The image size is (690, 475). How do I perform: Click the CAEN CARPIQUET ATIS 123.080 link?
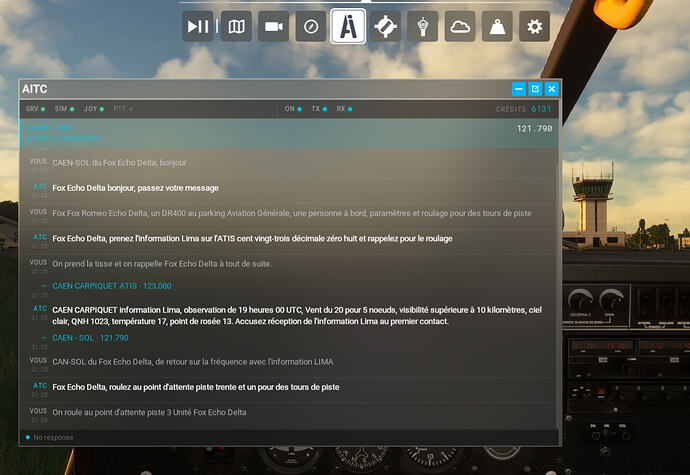112,286
